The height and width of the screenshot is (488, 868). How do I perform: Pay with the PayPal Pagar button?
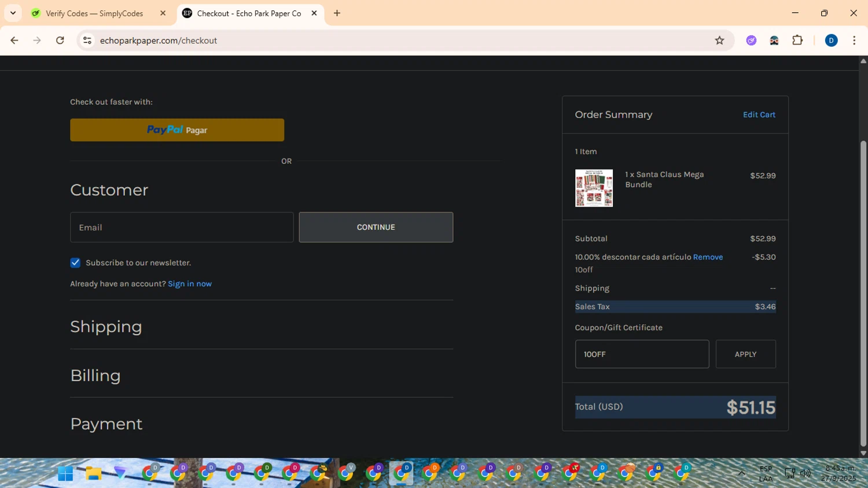pos(177,130)
